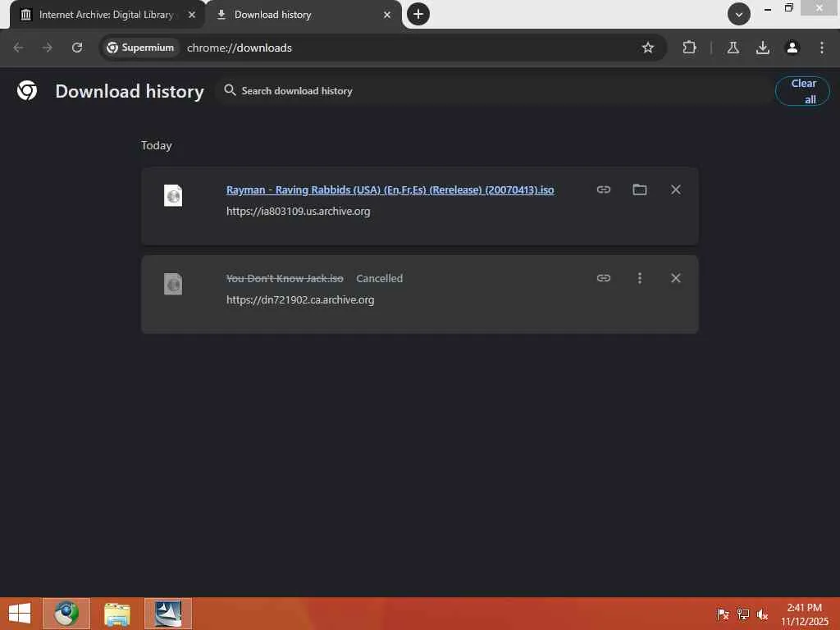Screen dimensions: 840x630
Task: Click the search magnifier icon
Action: (230, 90)
